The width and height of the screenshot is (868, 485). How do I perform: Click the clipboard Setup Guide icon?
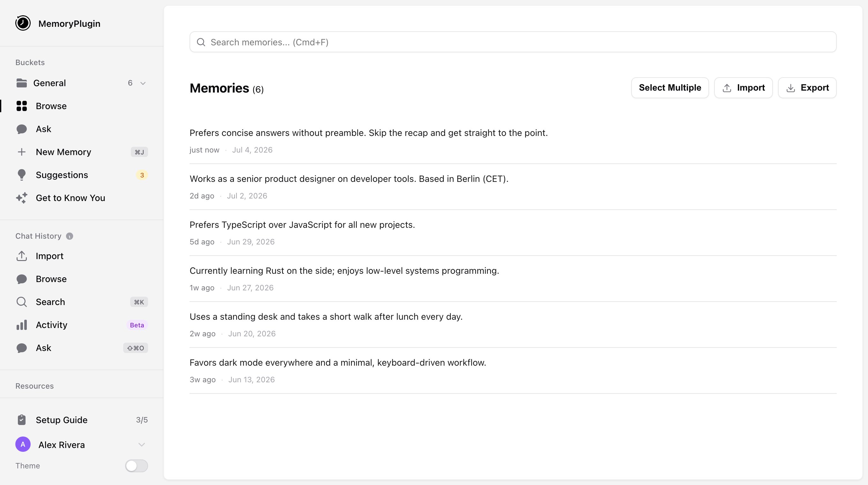pos(22,420)
